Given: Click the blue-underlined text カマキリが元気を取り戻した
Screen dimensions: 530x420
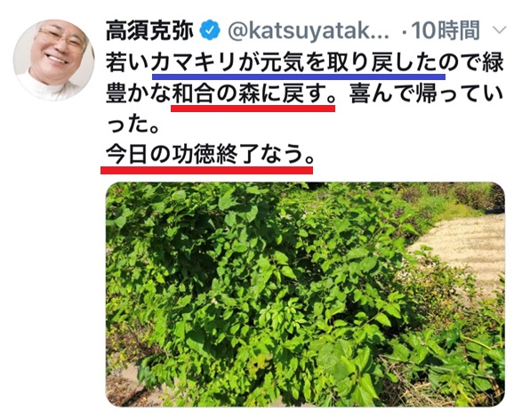Looking at the screenshot, I should pyautogui.click(x=298, y=63).
